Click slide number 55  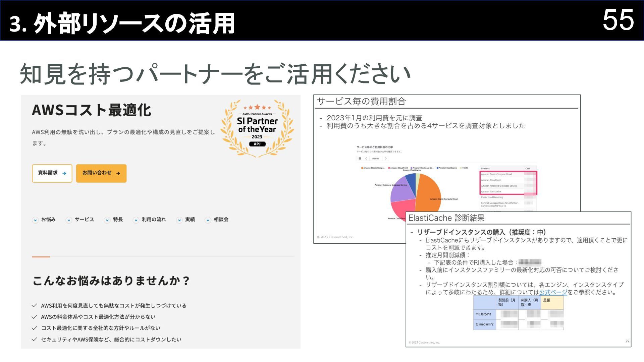point(618,20)
